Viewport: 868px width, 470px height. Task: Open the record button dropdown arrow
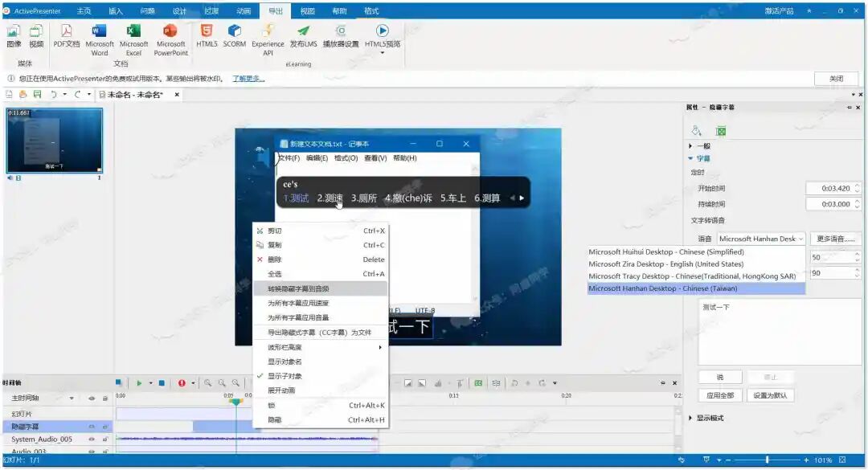pos(193,383)
